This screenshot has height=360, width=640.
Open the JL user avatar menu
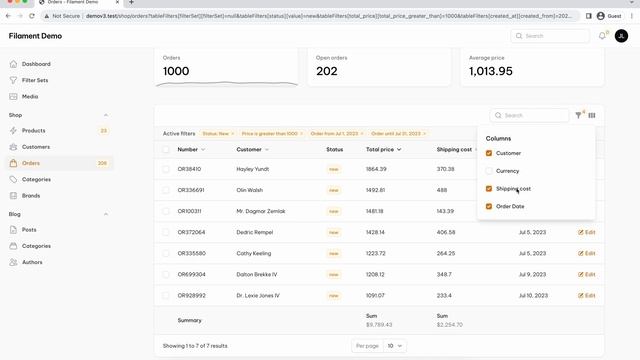pyautogui.click(x=621, y=36)
